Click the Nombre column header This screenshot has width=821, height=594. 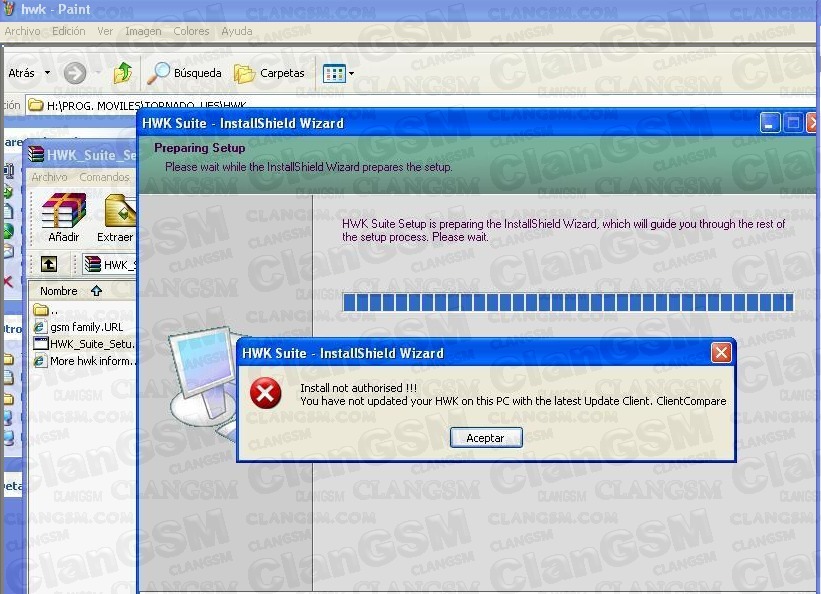click(59, 291)
